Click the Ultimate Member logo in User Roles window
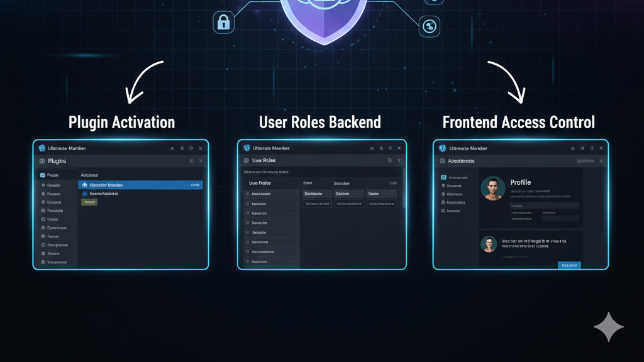This screenshot has height=362, width=644. [x=247, y=148]
